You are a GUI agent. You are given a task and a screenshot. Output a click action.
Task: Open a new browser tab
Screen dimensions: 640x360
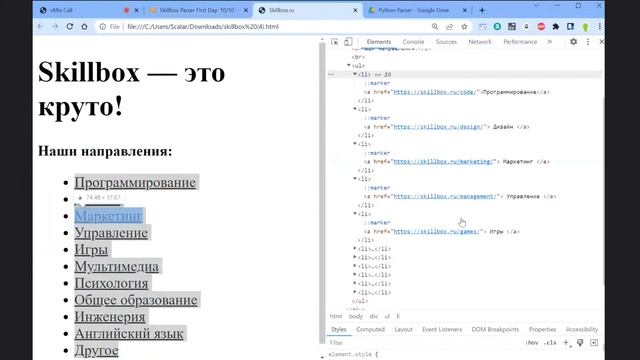pos(482,10)
